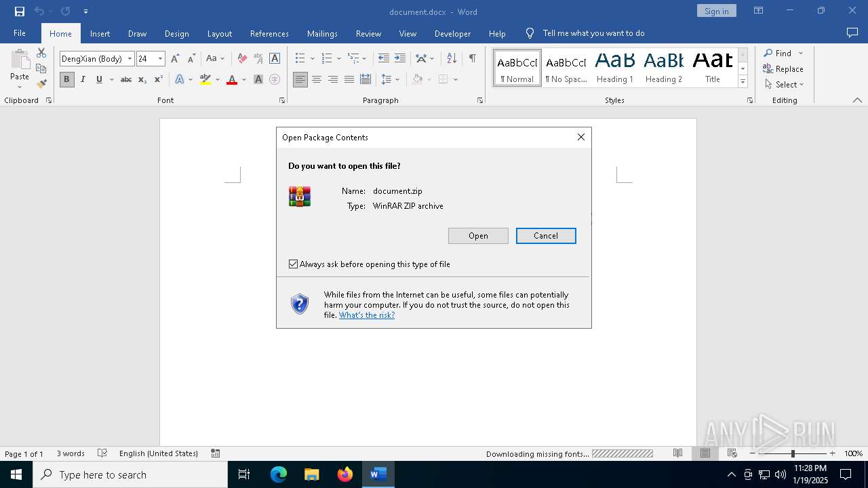The width and height of the screenshot is (868, 488).
Task: Expand bullets list dropdown arrow
Action: point(312,59)
